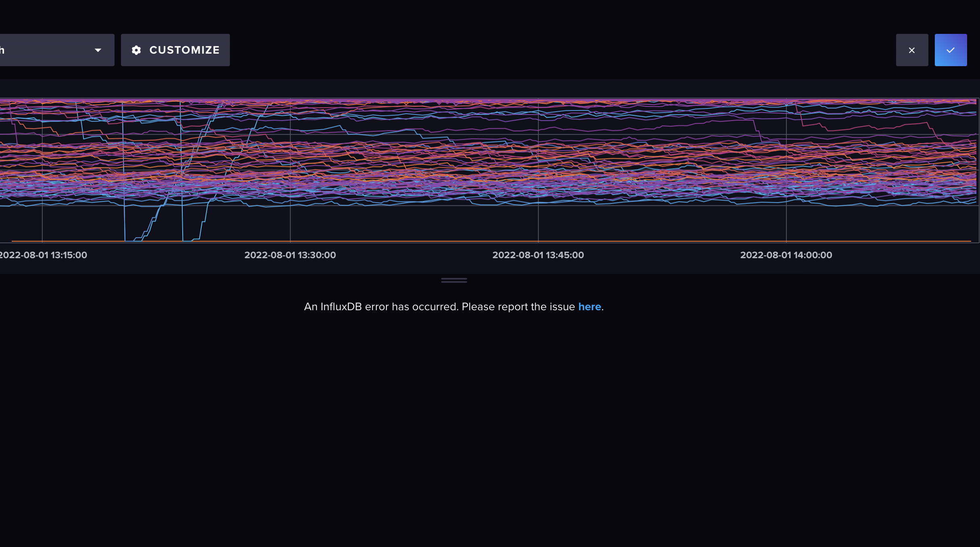Select the settings cog inside the customize control
This screenshot has width=980, height=547.
[136, 50]
